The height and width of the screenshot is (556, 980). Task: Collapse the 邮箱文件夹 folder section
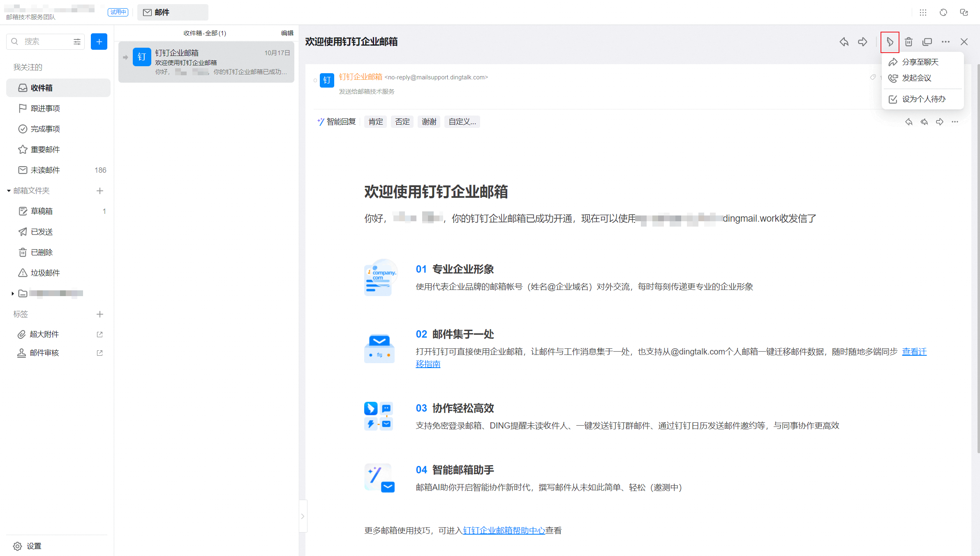pos(8,190)
